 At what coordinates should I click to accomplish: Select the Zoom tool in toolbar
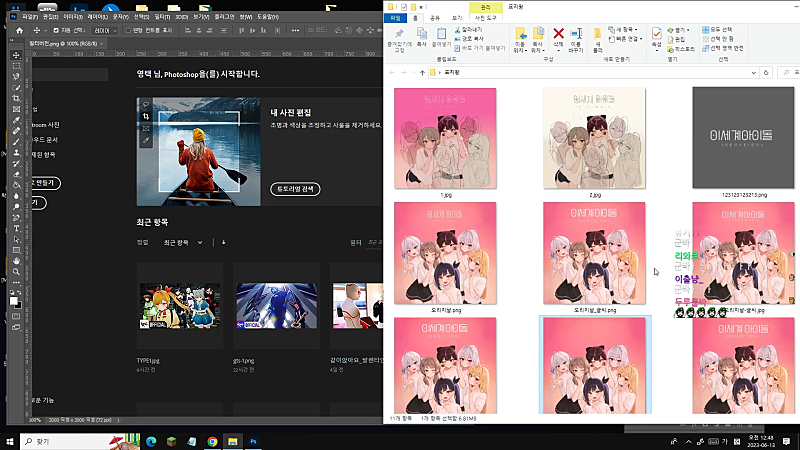click(x=17, y=271)
